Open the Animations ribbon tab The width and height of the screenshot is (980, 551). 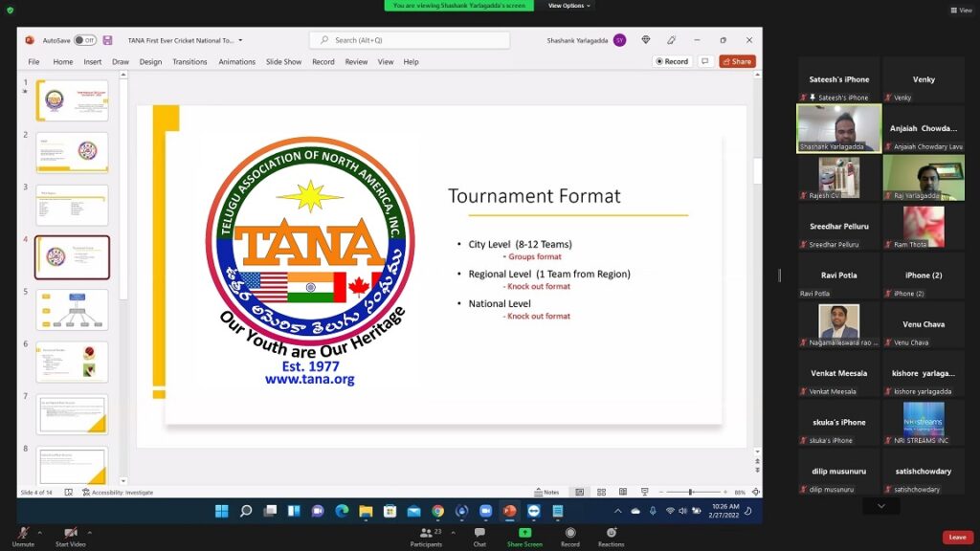click(237, 62)
